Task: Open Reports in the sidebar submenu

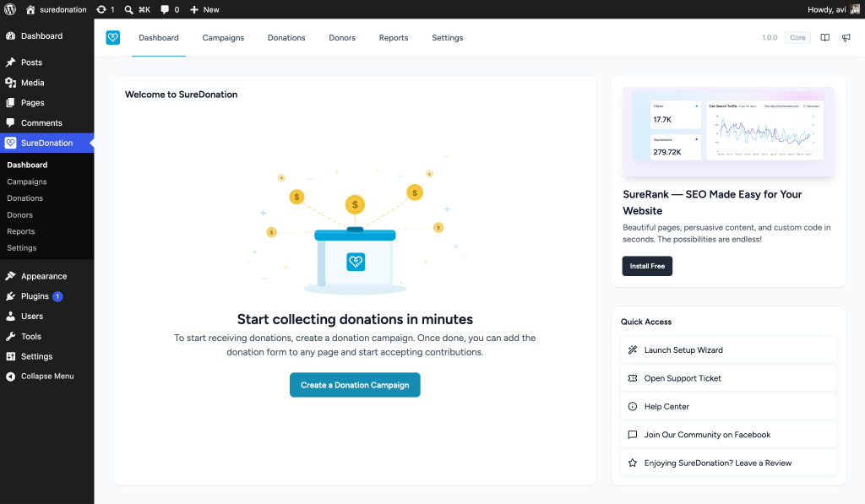Action: pyautogui.click(x=20, y=231)
